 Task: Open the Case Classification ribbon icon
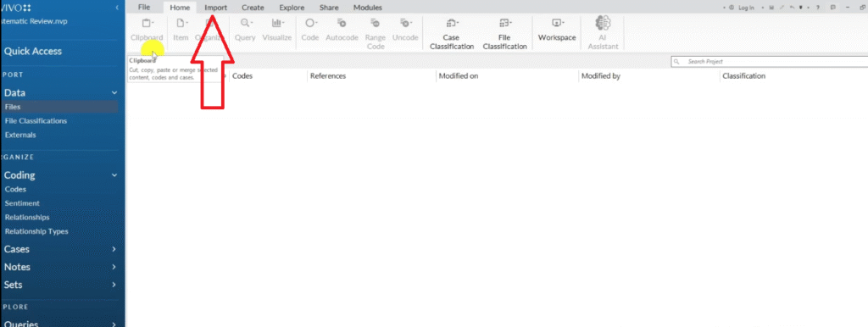click(452, 34)
